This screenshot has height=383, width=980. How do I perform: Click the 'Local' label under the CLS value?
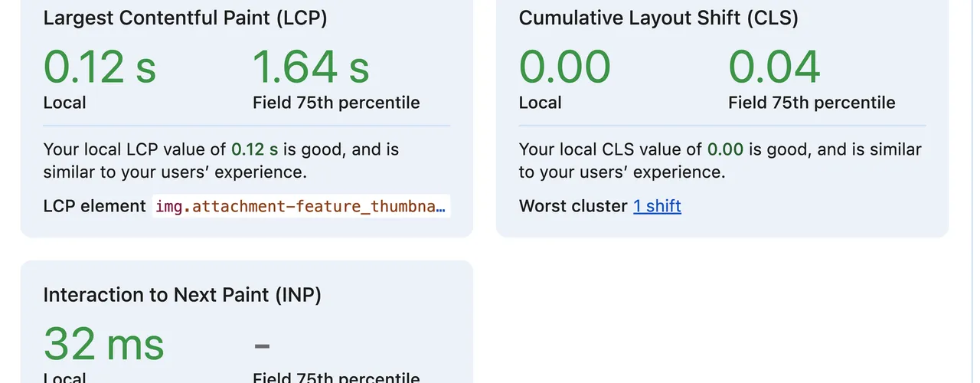(540, 103)
